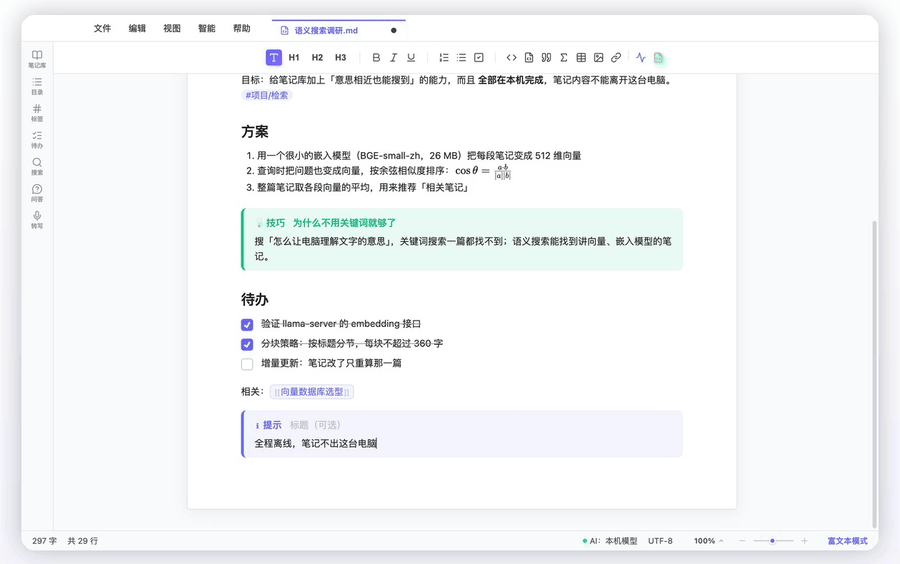This screenshot has width=900, height=564.
Task: Toggle underline formatting
Action: tap(411, 57)
